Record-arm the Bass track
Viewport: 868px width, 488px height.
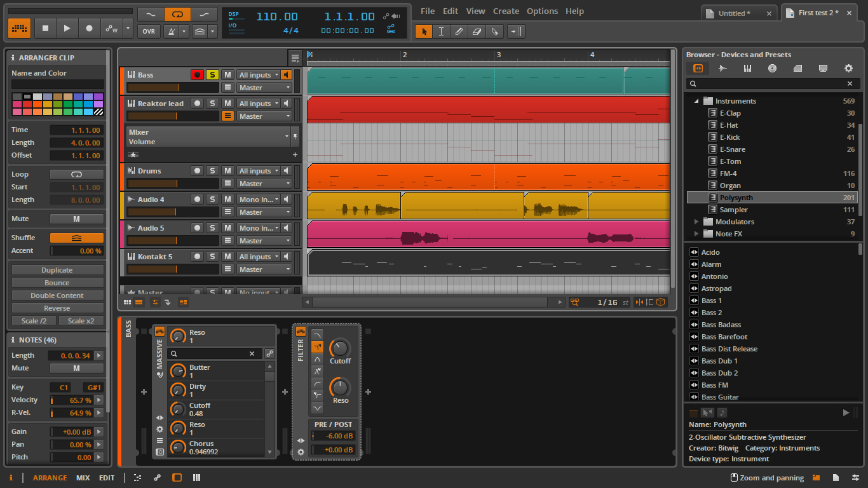click(x=198, y=74)
